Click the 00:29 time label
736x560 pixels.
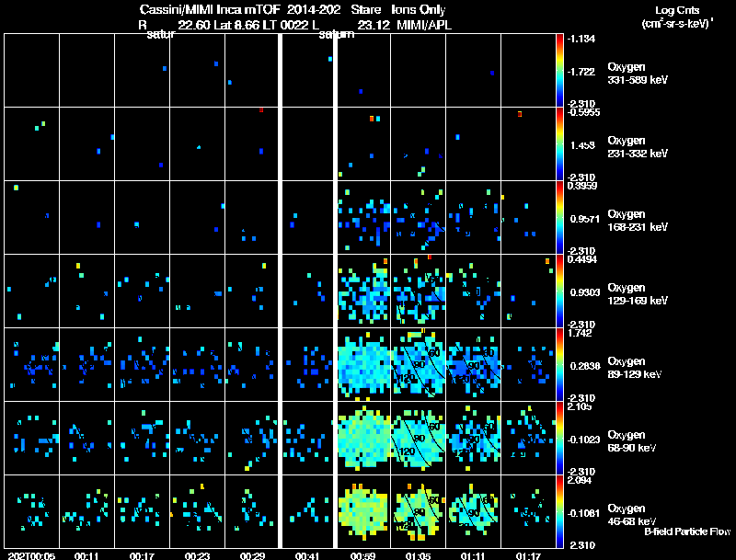click(x=252, y=555)
